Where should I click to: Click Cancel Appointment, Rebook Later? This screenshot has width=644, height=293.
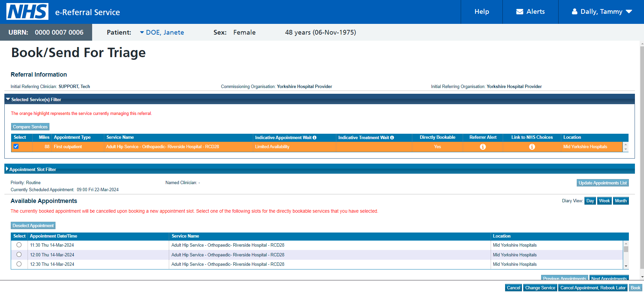point(593,288)
